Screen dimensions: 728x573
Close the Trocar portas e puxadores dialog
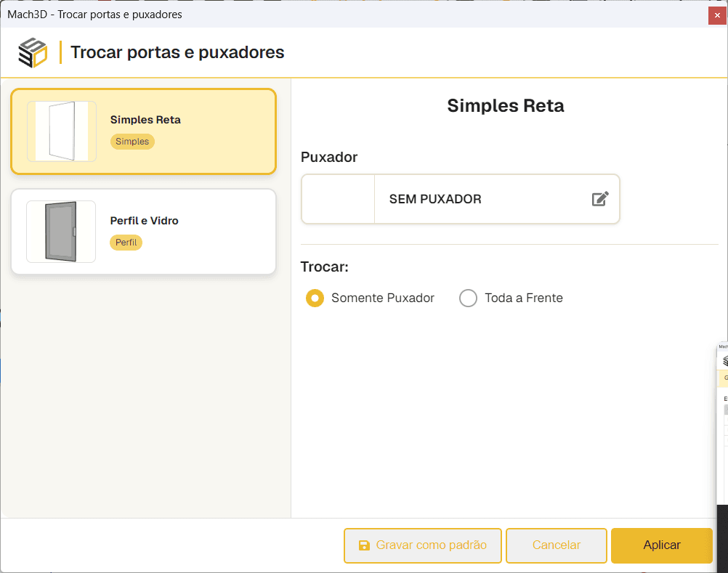coord(717,15)
